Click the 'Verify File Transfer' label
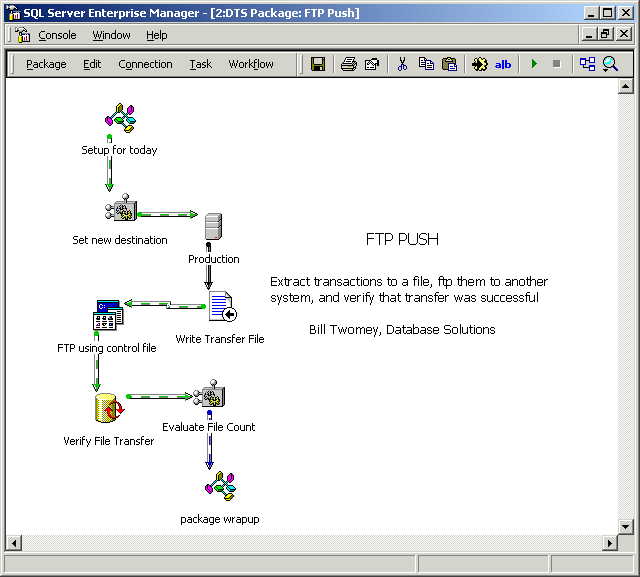Image resolution: width=640 pixels, height=577 pixels. pyautogui.click(x=109, y=441)
